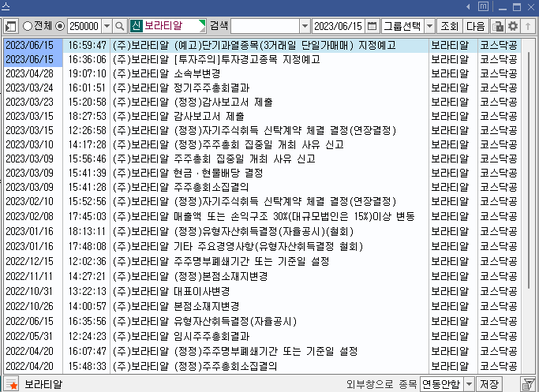The width and height of the screenshot is (539, 392).
Task: Select the (정정)유형자산취득결정(자율공시)(철회) row
Action: click(x=263, y=232)
